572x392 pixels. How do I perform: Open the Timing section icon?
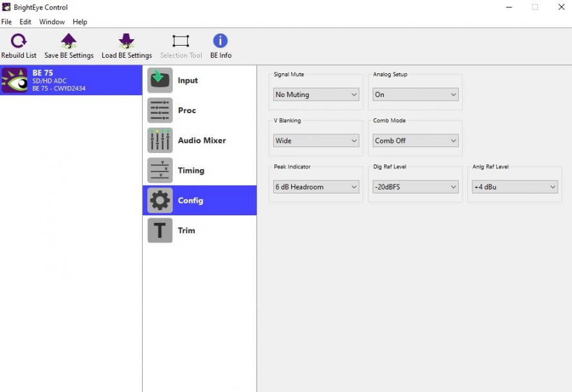click(160, 170)
